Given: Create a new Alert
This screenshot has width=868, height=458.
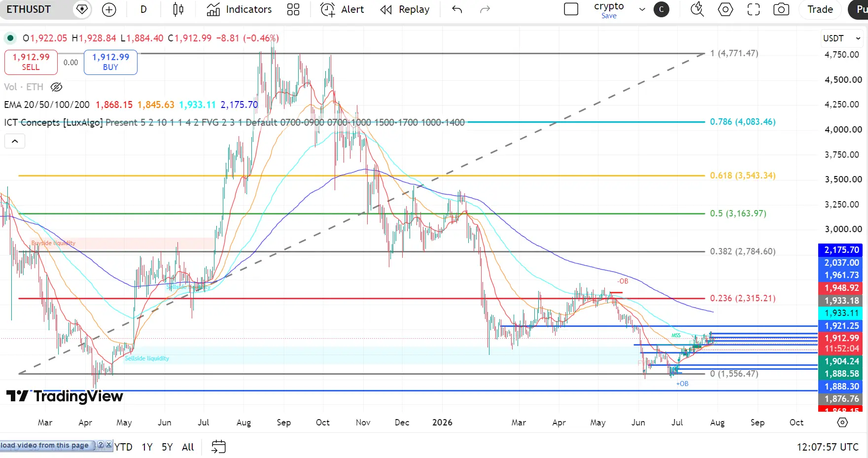Looking at the screenshot, I should [x=343, y=9].
